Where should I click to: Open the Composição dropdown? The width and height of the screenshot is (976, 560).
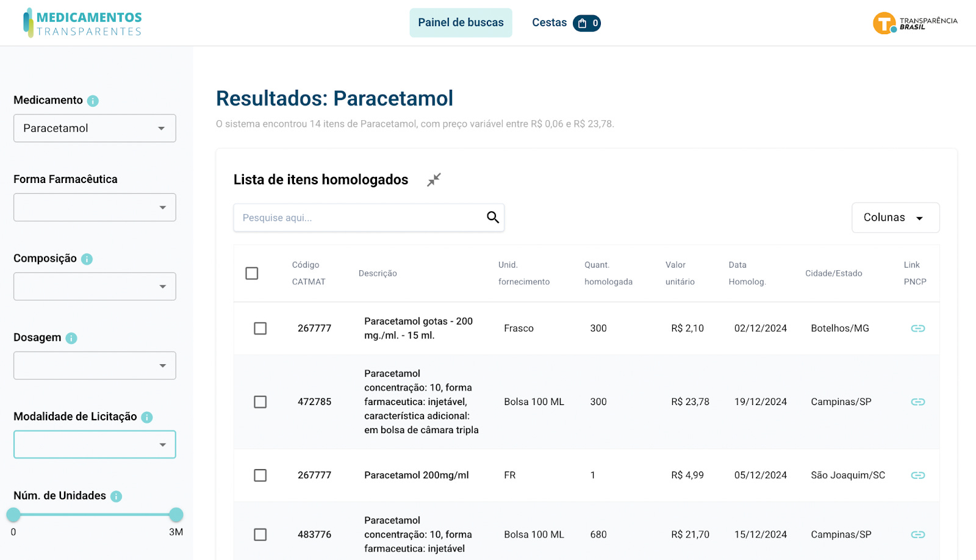[95, 286]
